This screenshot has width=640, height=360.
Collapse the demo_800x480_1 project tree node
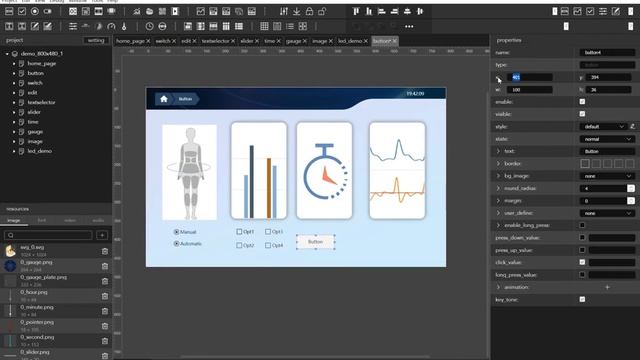point(7,53)
